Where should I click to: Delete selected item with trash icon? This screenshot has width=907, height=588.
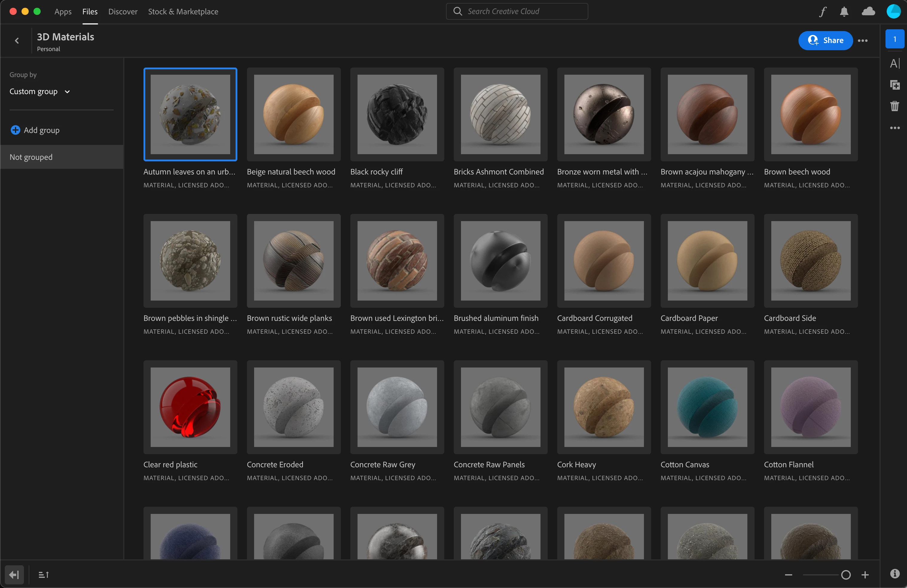(894, 106)
